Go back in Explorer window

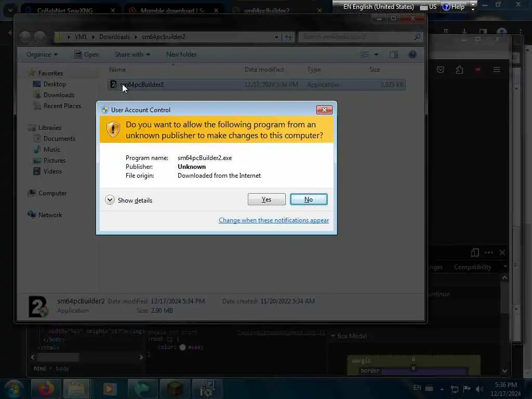[25, 37]
